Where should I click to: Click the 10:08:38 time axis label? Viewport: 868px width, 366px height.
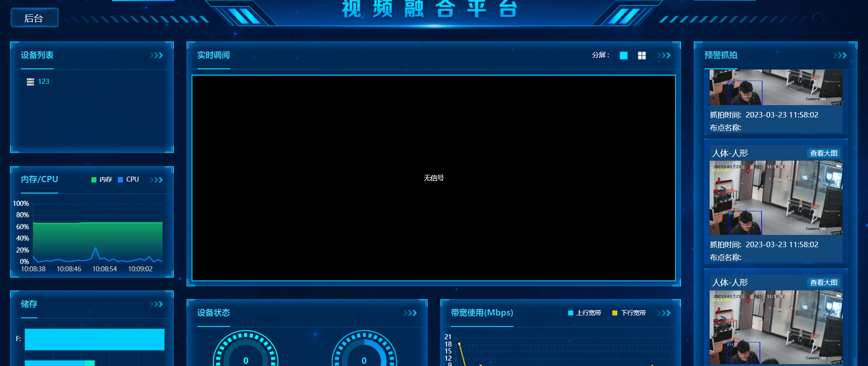tap(33, 269)
